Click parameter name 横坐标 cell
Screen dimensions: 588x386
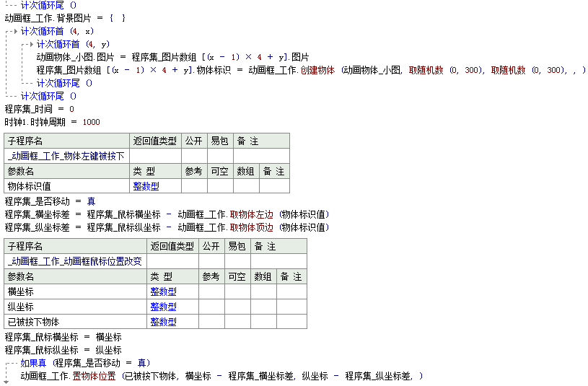75,291
